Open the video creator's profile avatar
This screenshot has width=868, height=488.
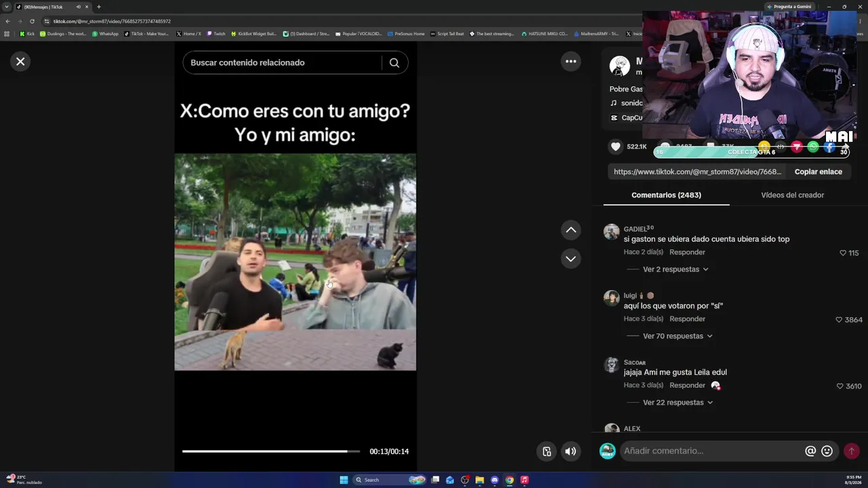pyautogui.click(x=619, y=66)
